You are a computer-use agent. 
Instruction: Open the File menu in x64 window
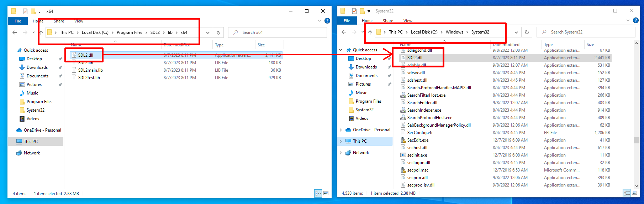coord(18,21)
